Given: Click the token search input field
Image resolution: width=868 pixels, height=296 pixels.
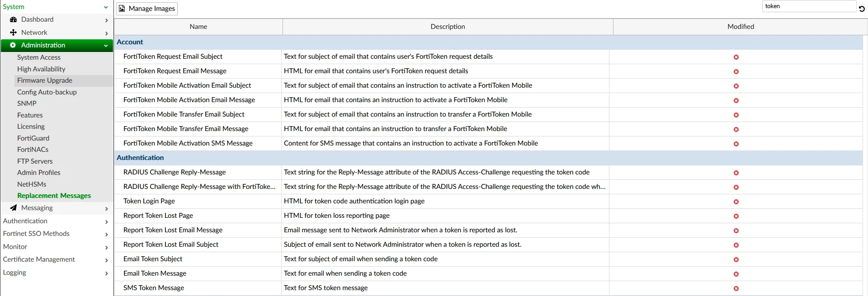Looking at the screenshot, I should [809, 6].
